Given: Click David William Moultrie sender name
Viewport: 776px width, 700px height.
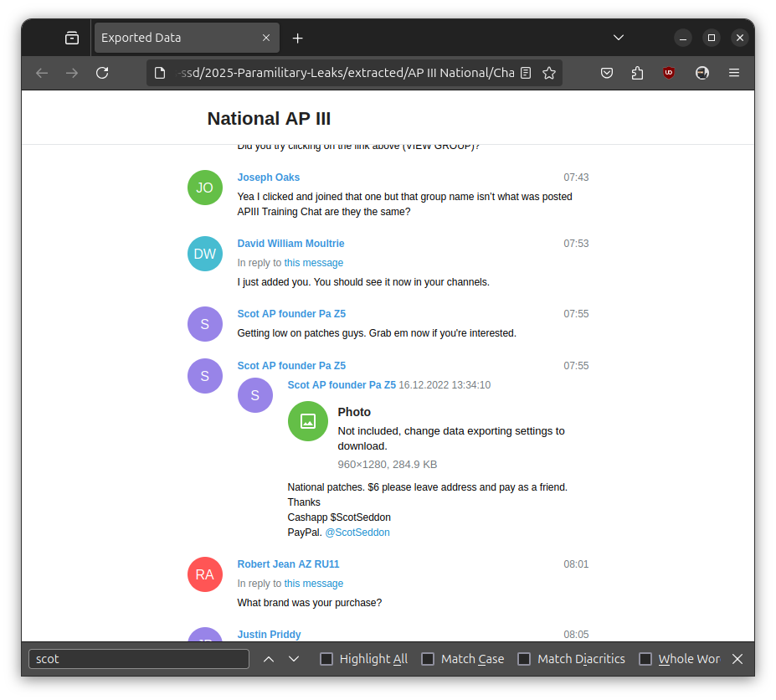Looking at the screenshot, I should [x=290, y=244].
